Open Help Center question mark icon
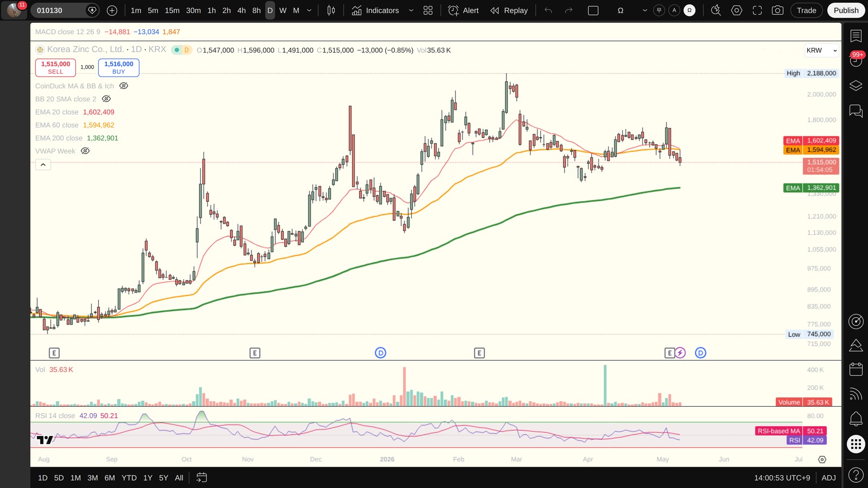The image size is (868, 488). [x=856, y=476]
